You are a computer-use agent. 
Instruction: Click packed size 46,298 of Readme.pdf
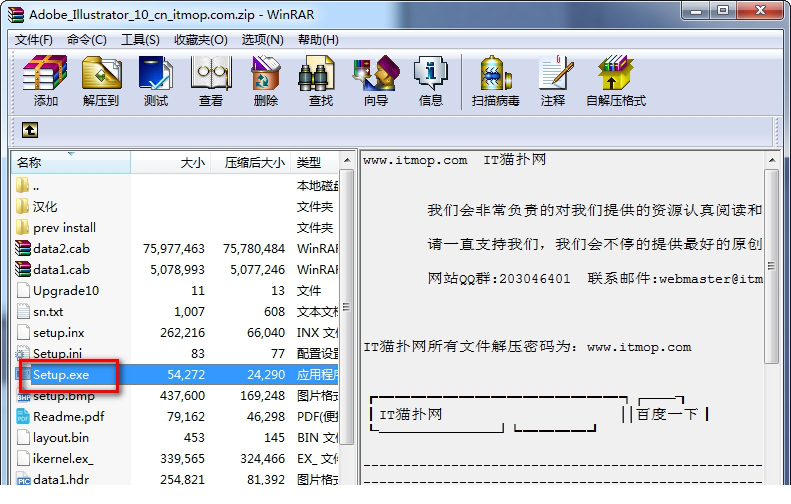pyautogui.click(x=265, y=417)
